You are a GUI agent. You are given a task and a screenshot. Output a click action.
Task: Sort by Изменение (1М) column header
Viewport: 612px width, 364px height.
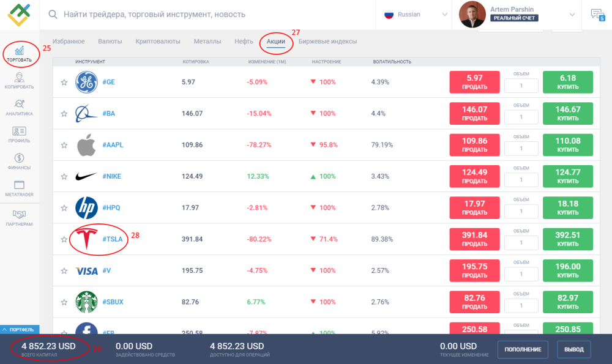click(267, 62)
